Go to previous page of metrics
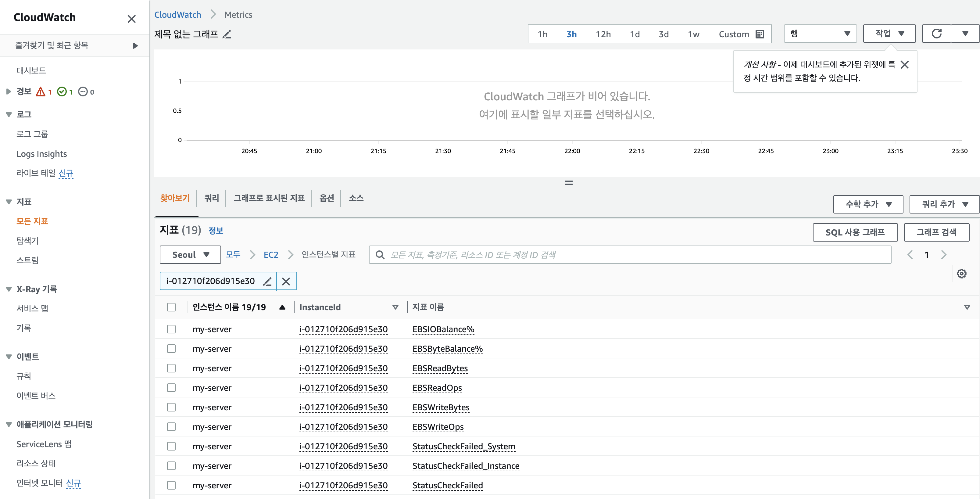Image resolution: width=980 pixels, height=499 pixels. click(910, 255)
